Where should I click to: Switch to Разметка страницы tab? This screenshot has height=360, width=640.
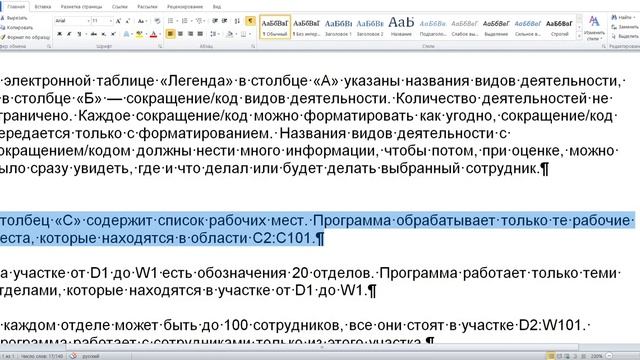[81, 7]
